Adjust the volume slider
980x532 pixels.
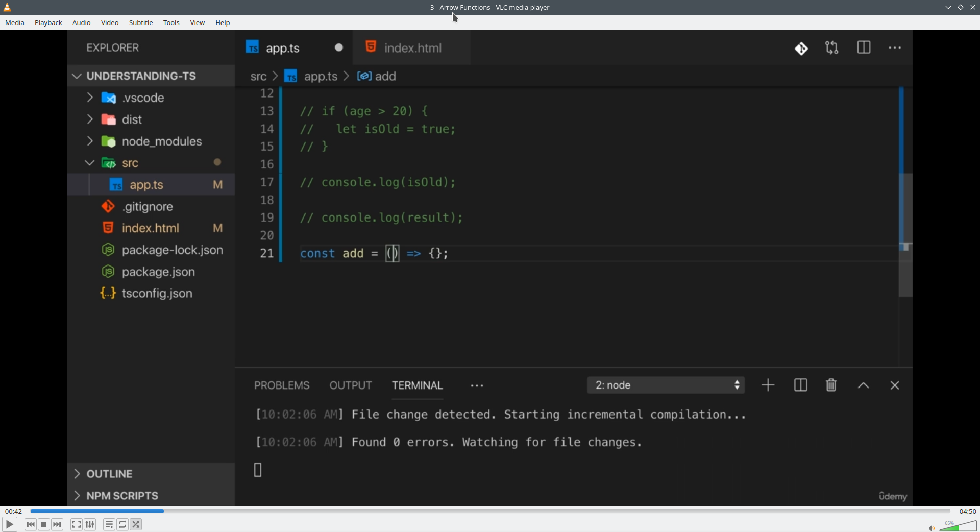[x=958, y=526]
